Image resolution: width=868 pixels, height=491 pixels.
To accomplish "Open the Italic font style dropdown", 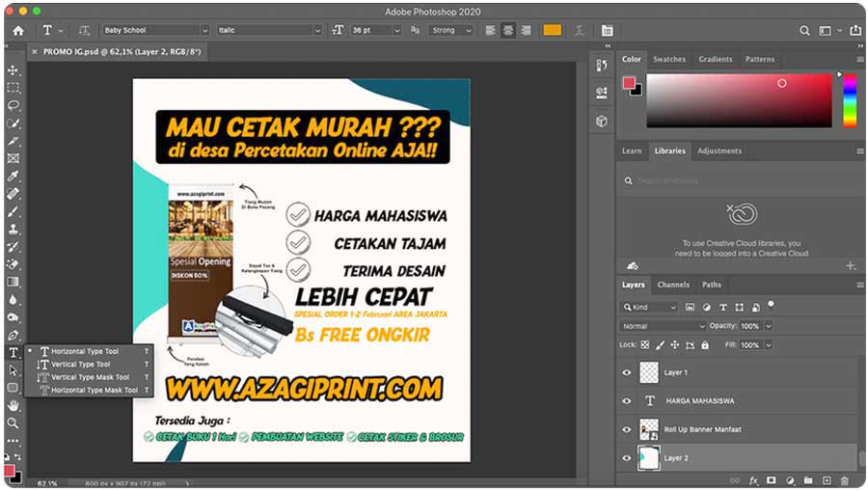I will click(317, 31).
